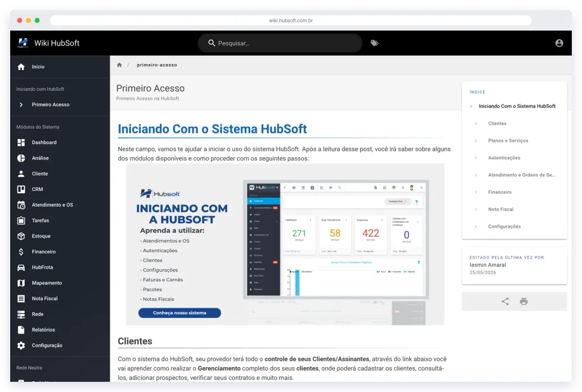Click the Configuração gear icon
The width and height of the screenshot is (582, 392).
point(21,345)
